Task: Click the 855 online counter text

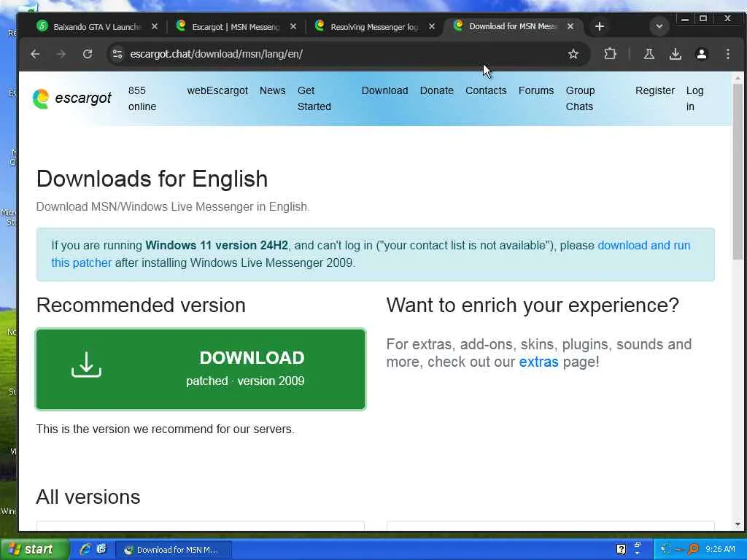Action: [142, 98]
